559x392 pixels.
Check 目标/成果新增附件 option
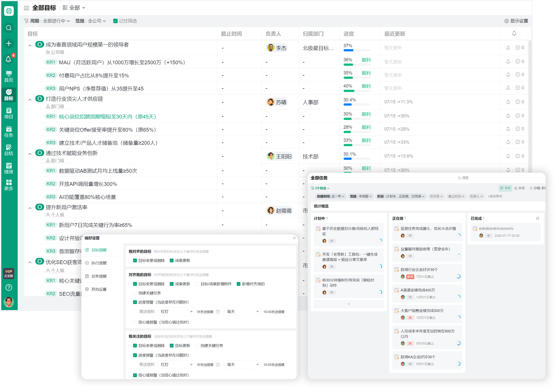tap(197, 284)
